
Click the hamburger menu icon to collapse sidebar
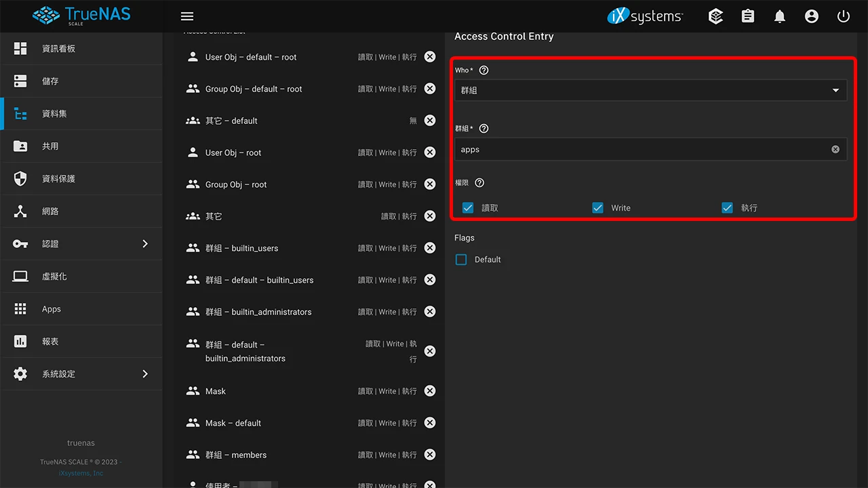click(x=187, y=16)
